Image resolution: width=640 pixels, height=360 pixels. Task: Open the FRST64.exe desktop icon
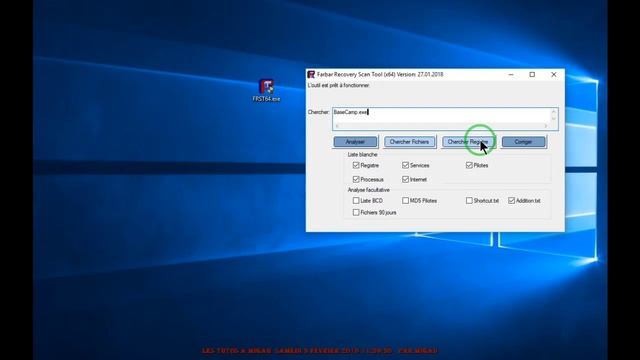267,90
